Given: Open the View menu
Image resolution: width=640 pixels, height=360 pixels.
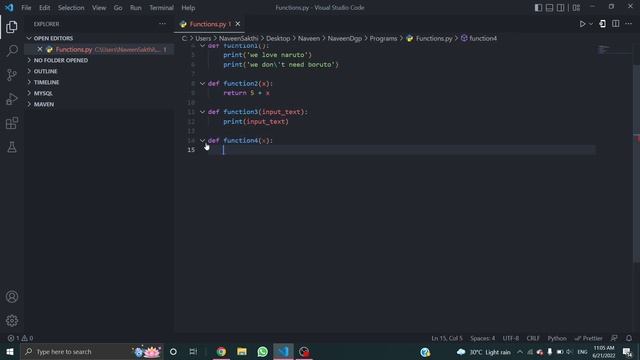Looking at the screenshot, I should tap(99, 8).
